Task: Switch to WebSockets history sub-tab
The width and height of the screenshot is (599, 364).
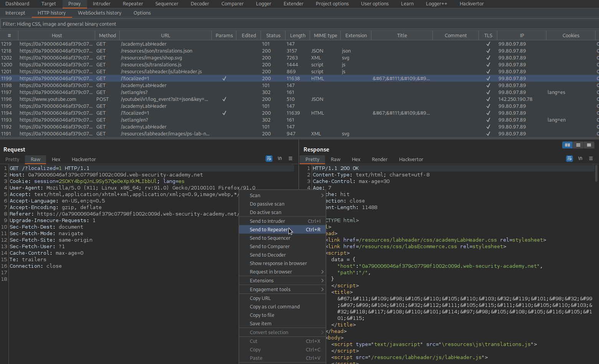Action: [100, 13]
